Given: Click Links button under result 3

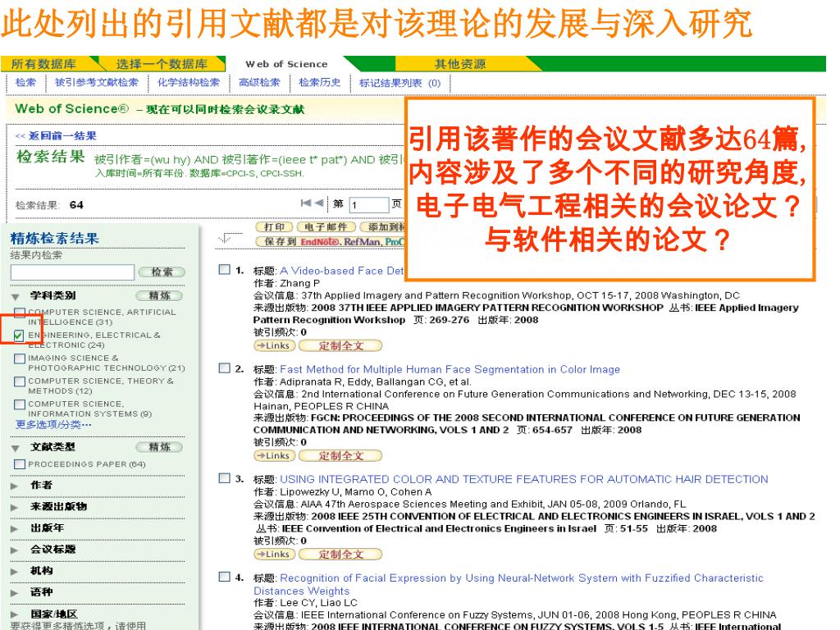Looking at the screenshot, I should (274, 554).
